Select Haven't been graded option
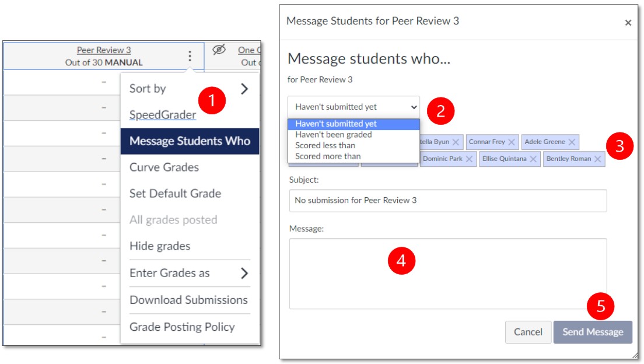 353,135
